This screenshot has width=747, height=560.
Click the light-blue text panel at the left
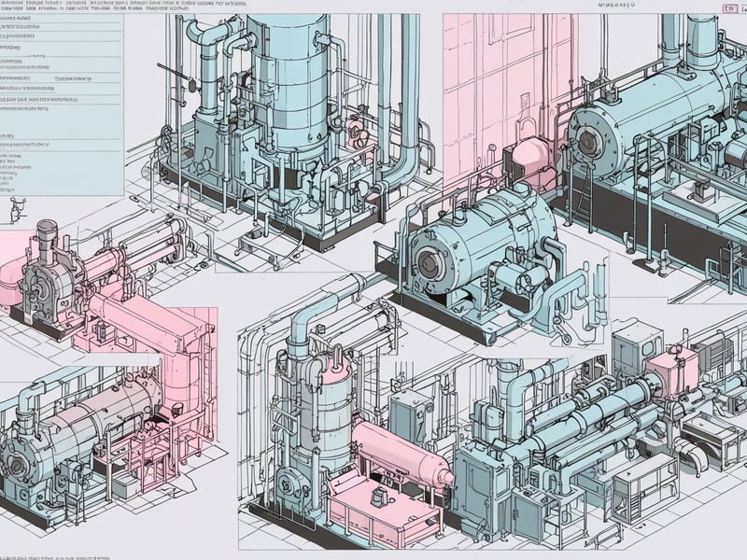tap(62, 105)
